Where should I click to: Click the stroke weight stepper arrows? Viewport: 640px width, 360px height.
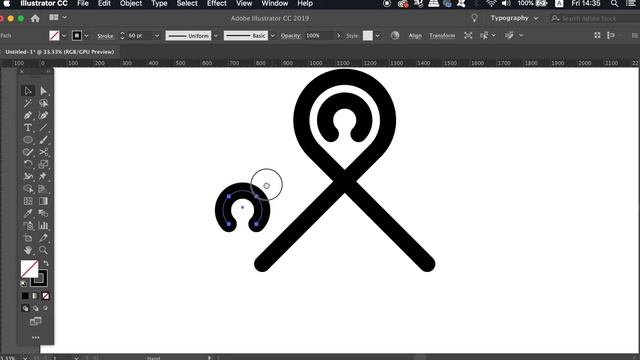point(122,36)
